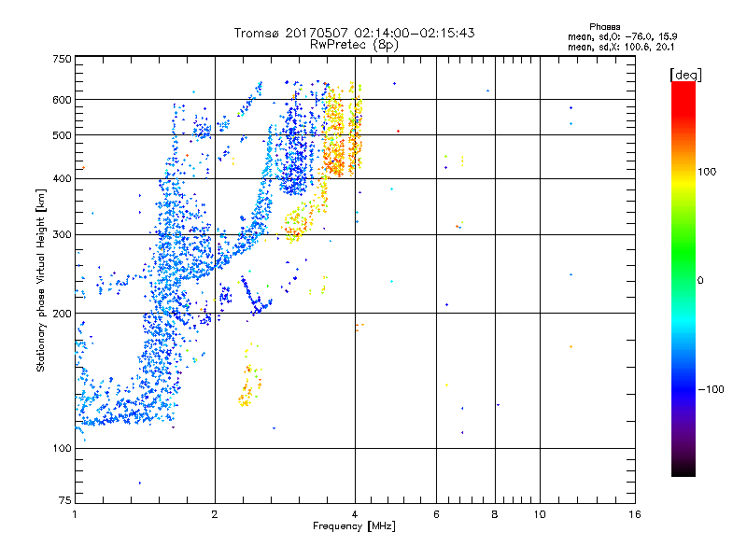Viewport: 747px width, 560px height.
Task: Click the colorbar tick label '0'
Action: click(x=700, y=281)
